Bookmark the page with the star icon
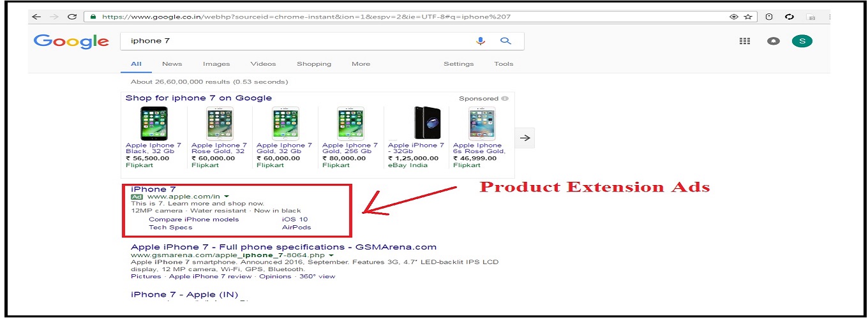The image size is (868, 319). 747,17
